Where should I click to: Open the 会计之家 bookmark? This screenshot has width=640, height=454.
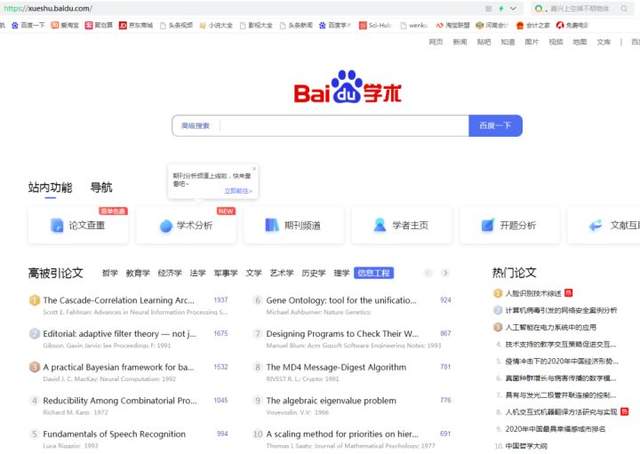[x=533, y=25]
